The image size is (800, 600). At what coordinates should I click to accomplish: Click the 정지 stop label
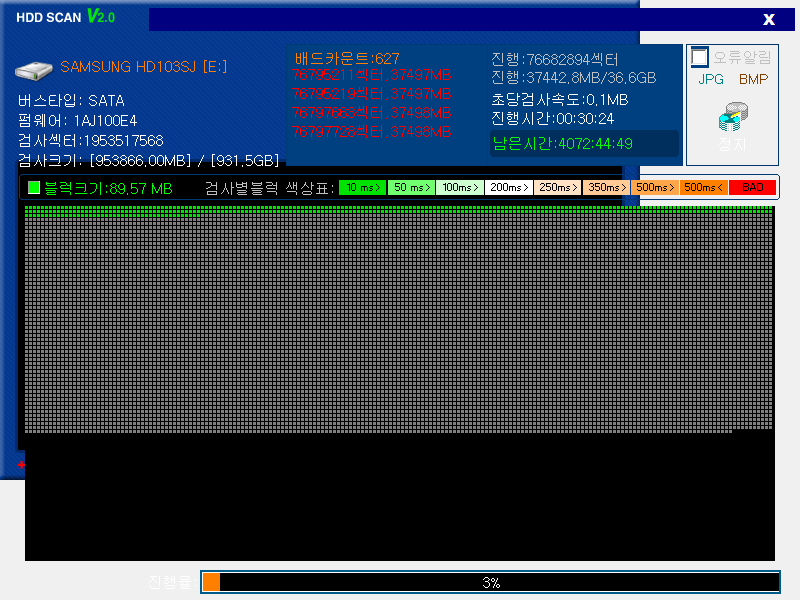[733, 144]
